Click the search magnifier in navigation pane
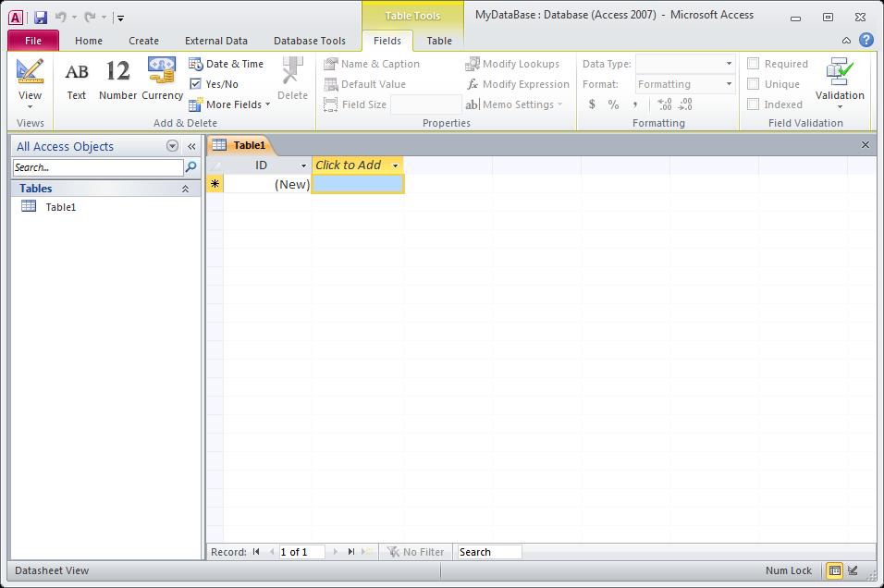 coord(191,166)
